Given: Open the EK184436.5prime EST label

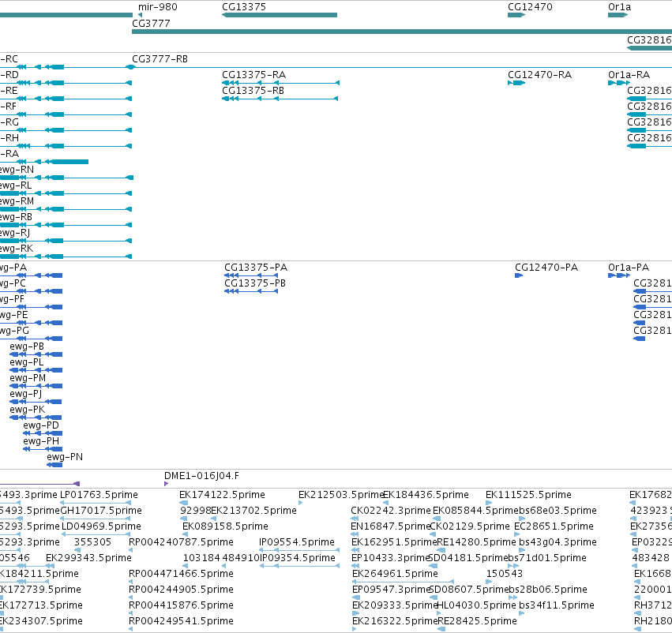Looking at the screenshot, I should point(426,495).
